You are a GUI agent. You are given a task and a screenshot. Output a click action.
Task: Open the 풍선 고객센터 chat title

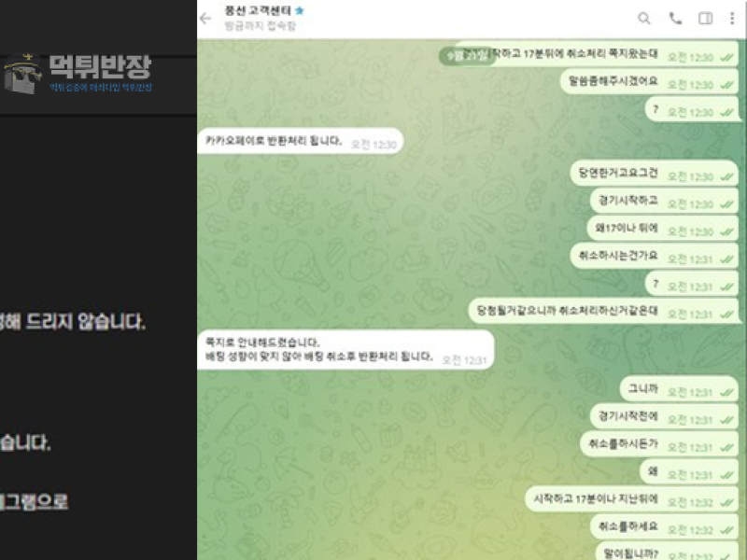point(258,10)
